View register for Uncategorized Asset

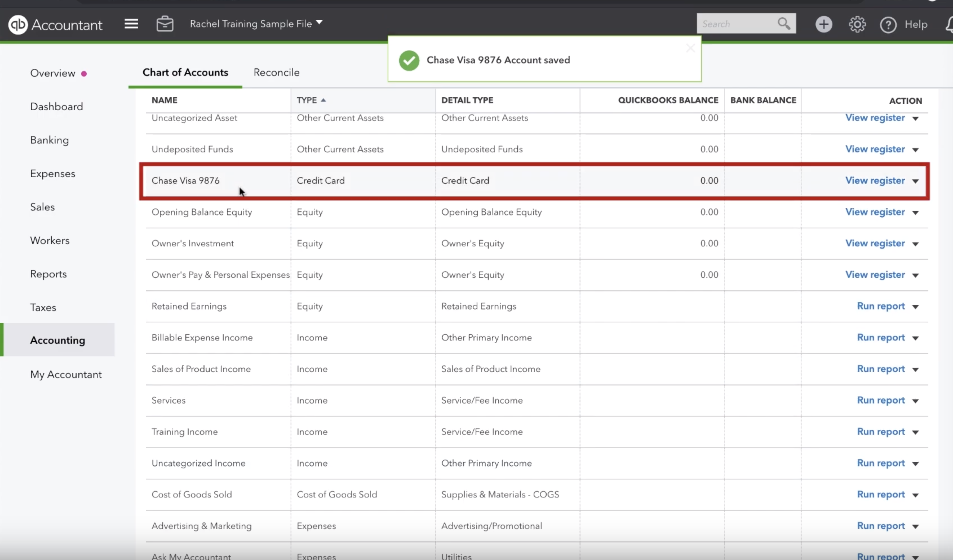pyautogui.click(x=875, y=118)
